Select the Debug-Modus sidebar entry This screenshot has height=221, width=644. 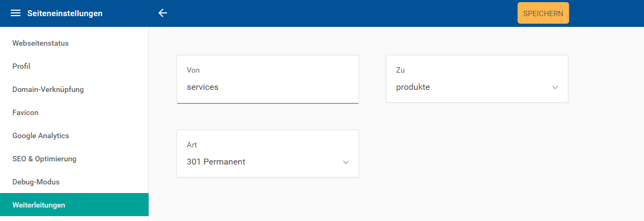[36, 182]
